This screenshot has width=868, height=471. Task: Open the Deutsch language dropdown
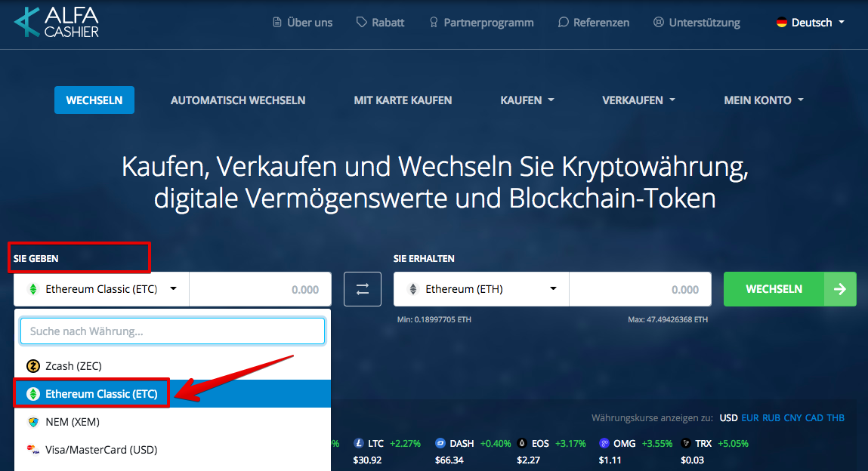811,23
